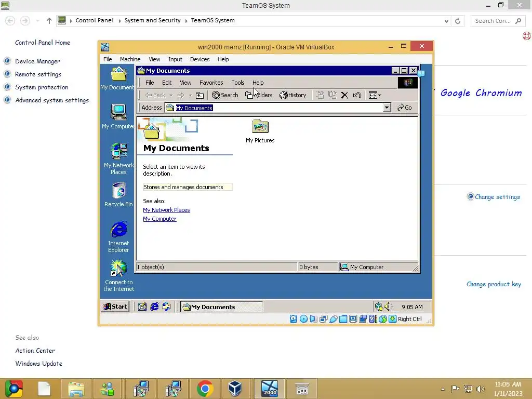
Task: Select My Computer desktop icon
Action: [118, 116]
